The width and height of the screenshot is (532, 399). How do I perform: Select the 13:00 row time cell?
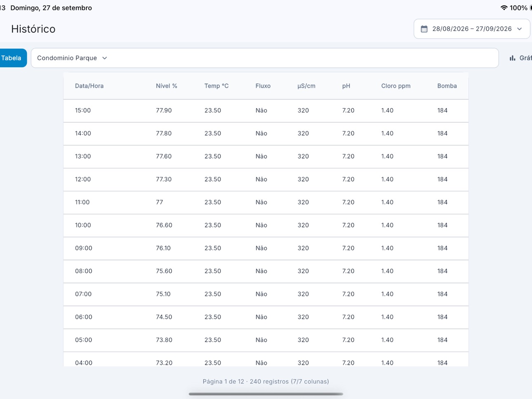pyautogui.click(x=83, y=156)
